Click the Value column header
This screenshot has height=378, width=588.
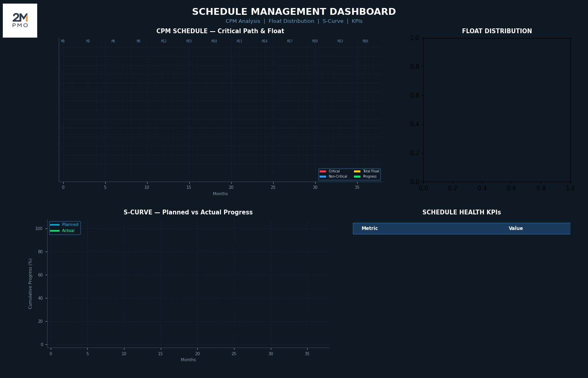point(516,229)
